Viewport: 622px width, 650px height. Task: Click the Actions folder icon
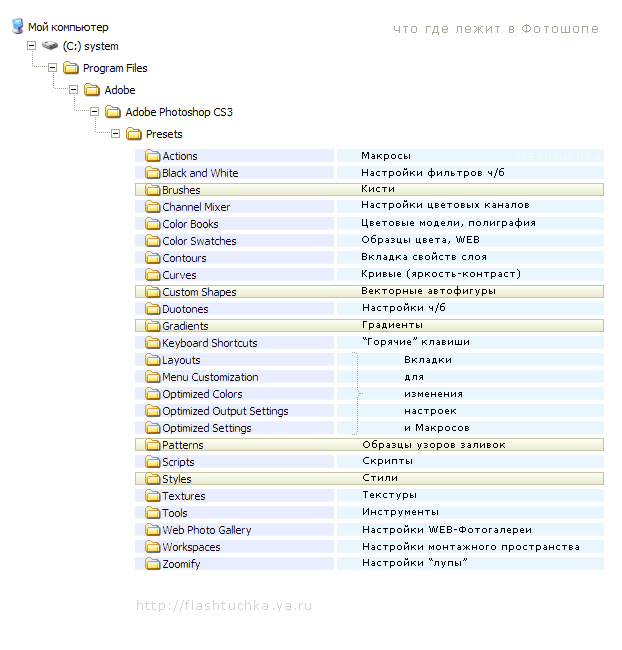coord(153,156)
